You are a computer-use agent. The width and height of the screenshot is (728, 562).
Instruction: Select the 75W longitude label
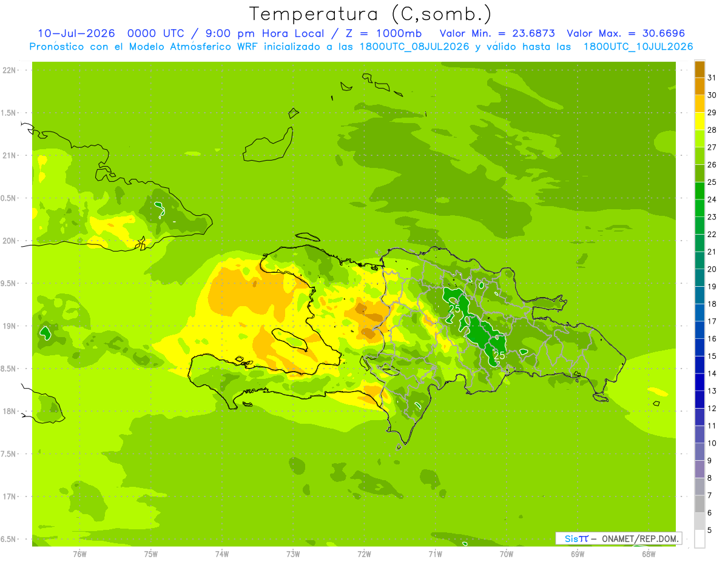(151, 554)
